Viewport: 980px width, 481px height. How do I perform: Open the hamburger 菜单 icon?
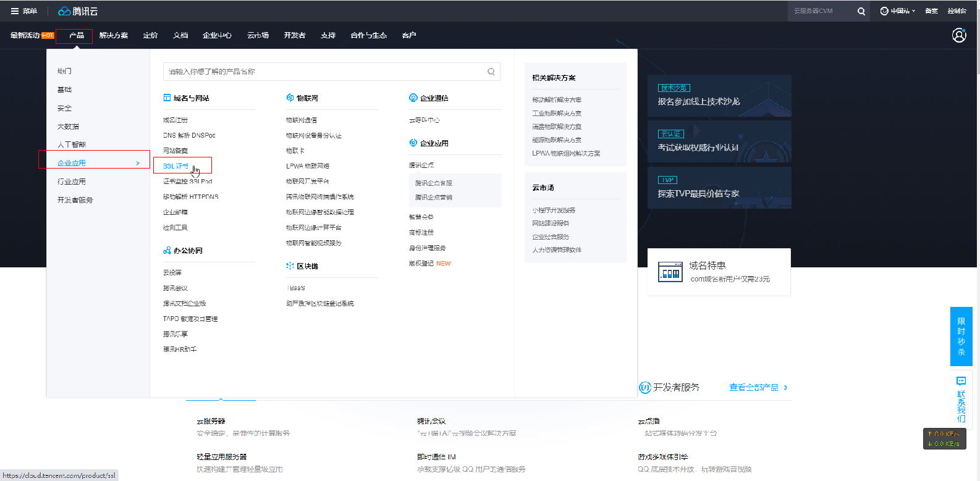(x=14, y=11)
